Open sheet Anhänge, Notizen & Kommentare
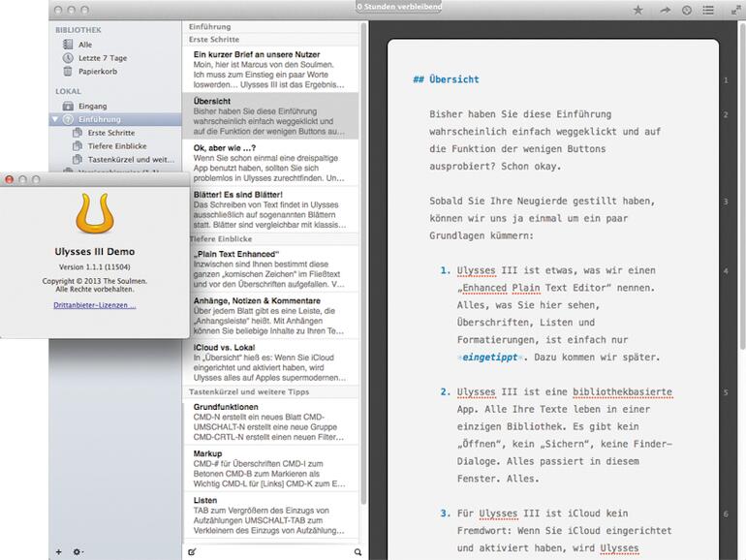 [270, 316]
